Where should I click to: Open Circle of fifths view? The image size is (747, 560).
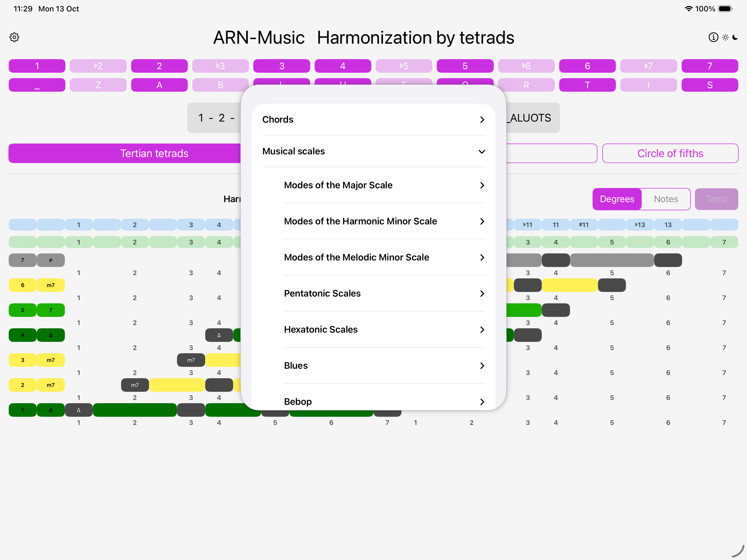point(670,153)
